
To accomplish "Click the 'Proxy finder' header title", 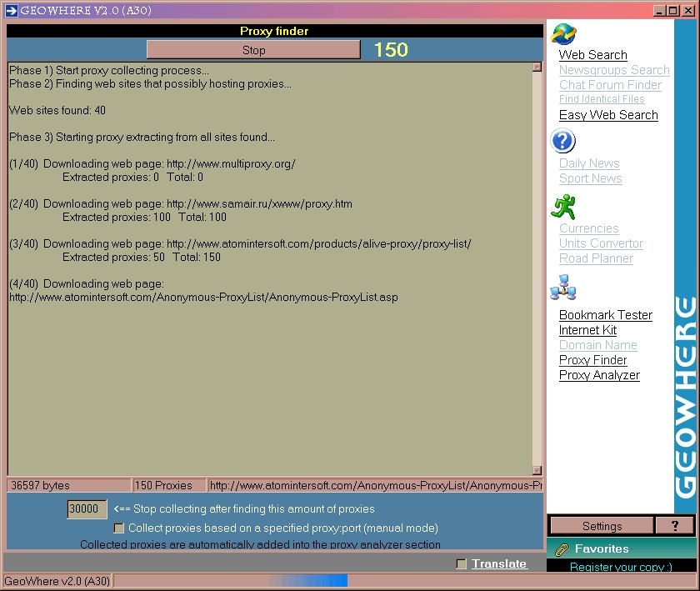I will click(x=274, y=31).
